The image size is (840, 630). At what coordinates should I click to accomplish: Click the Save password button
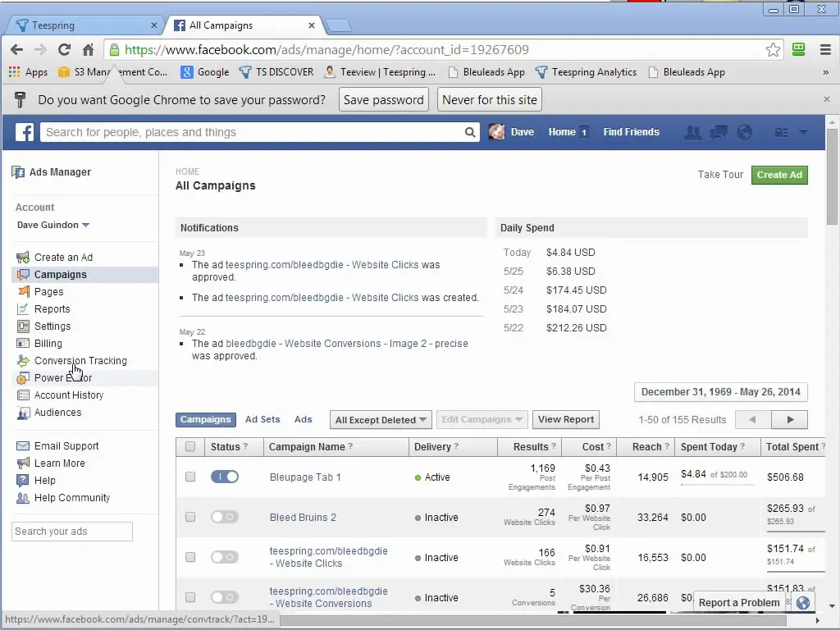click(x=384, y=99)
